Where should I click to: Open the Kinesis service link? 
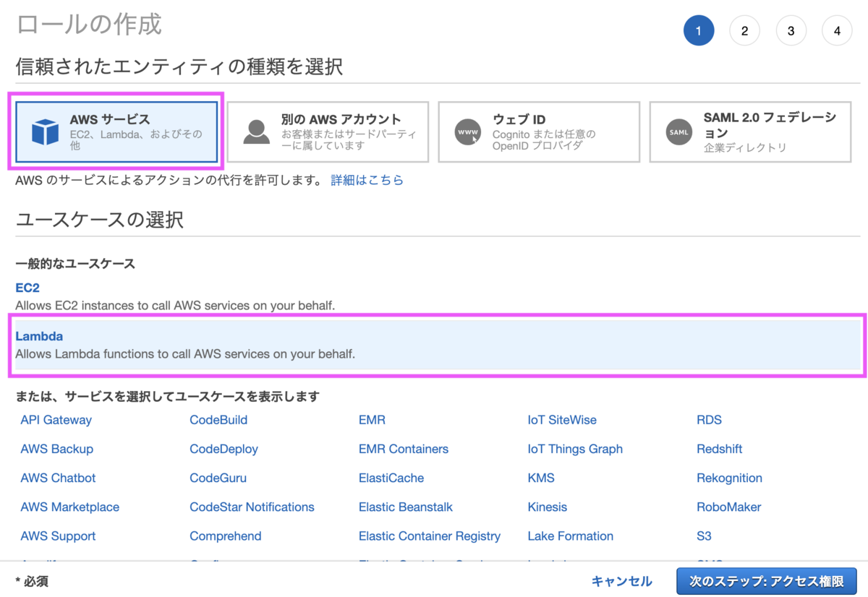pos(548,507)
